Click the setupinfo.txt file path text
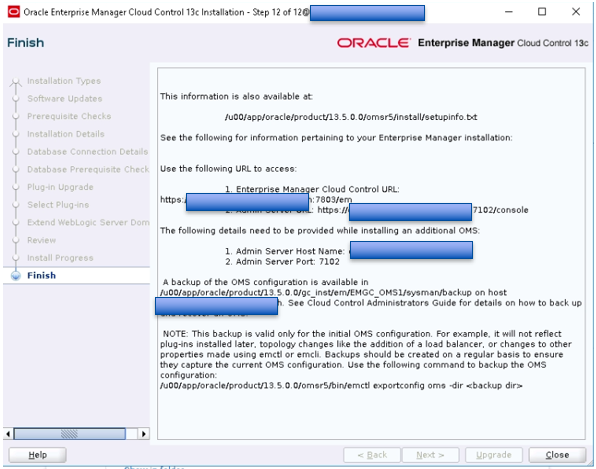 tap(351, 117)
